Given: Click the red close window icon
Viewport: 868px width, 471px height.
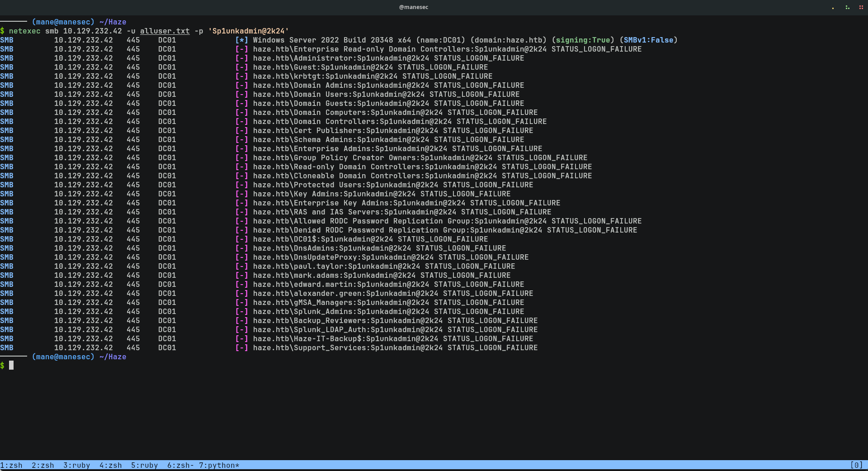Looking at the screenshot, I should [861, 7].
